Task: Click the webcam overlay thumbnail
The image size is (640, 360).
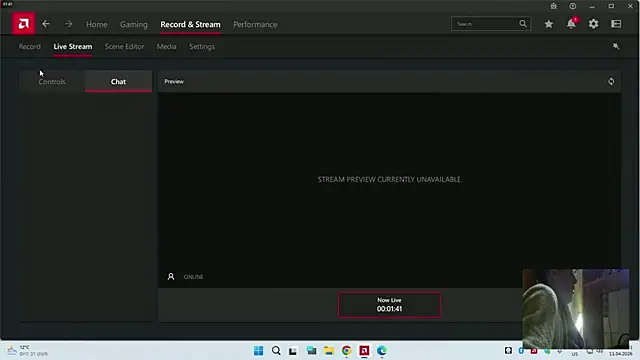Action: tap(576, 308)
